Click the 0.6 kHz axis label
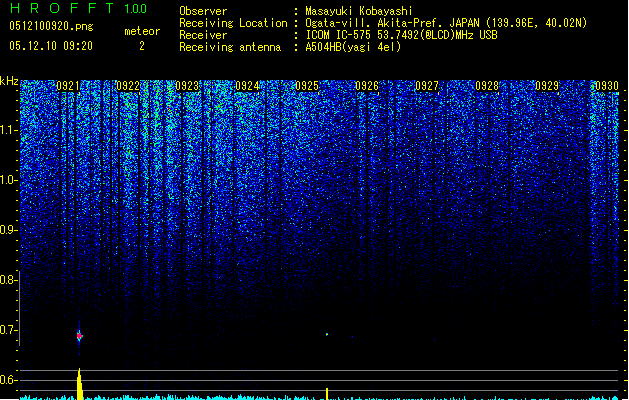629x400 pixels. point(8,380)
